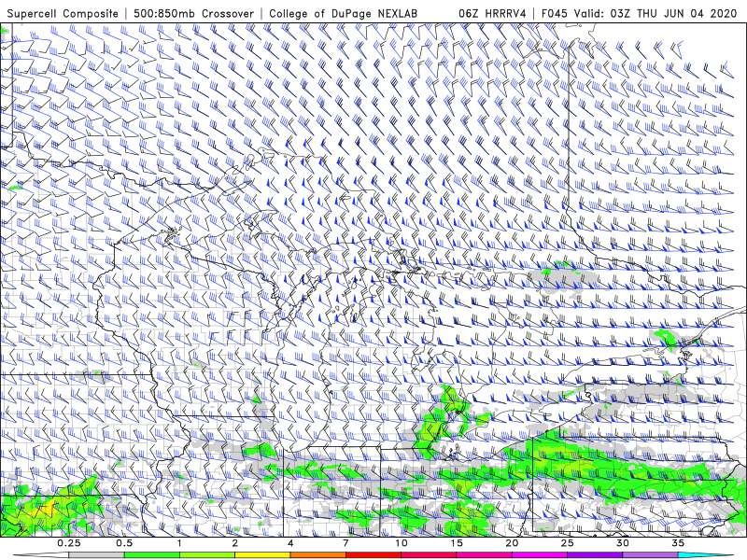Click the "0.5" legend value
Image resolution: width=747 pixels, height=560 pixels.
pyautogui.click(x=124, y=543)
